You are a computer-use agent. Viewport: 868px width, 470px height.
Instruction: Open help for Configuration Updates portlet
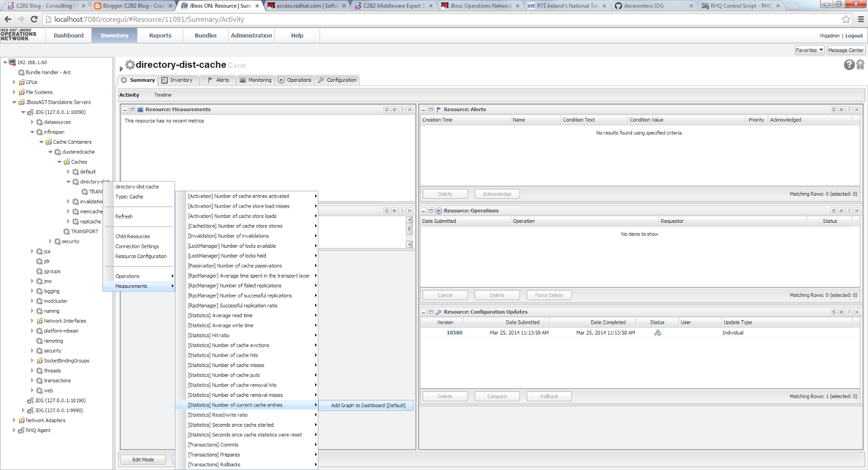pyautogui.click(x=849, y=312)
